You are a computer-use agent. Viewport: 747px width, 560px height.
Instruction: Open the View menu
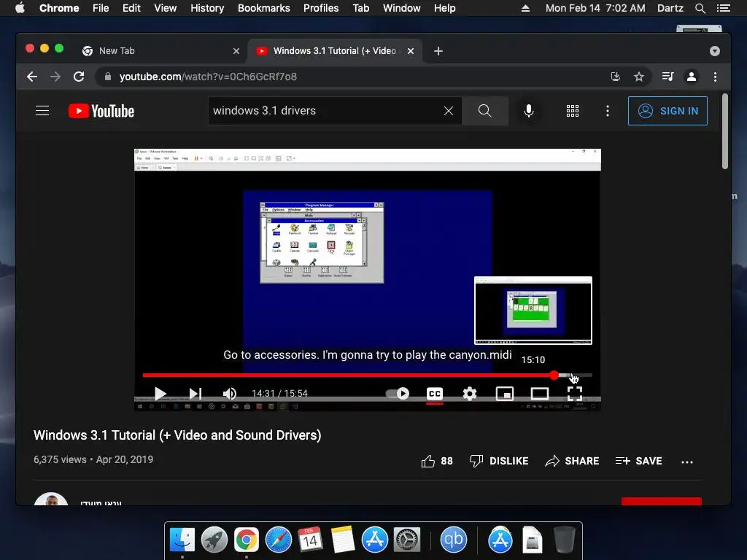coord(166,8)
